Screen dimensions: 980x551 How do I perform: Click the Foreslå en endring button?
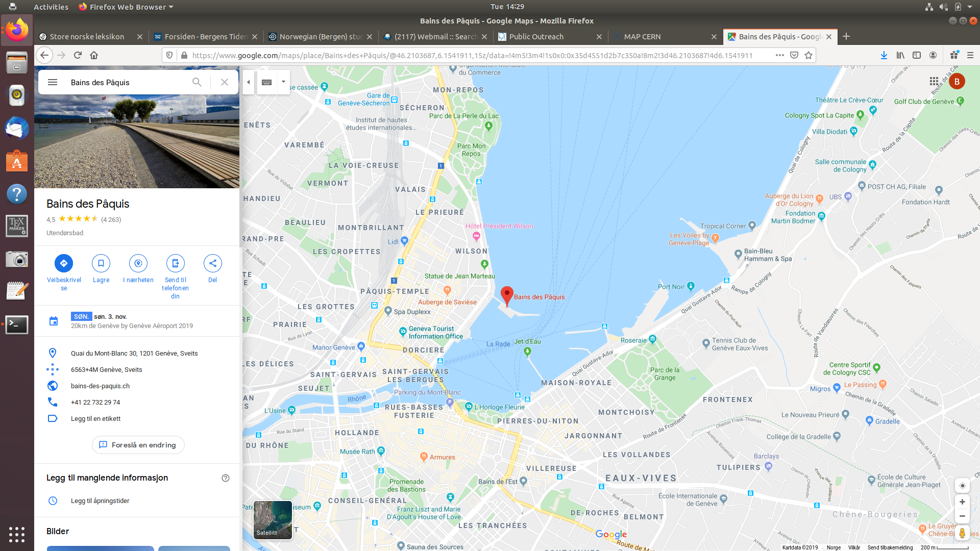(138, 445)
